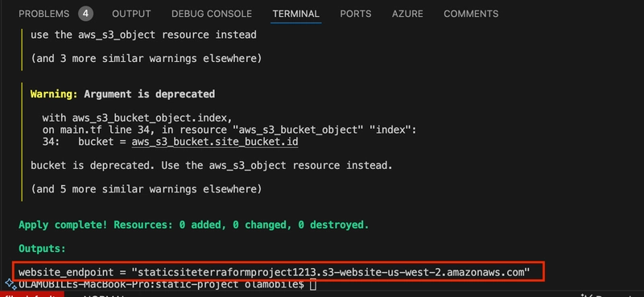Screen dimensions: 644x297
Task: Switch to the OUTPUT tab
Action: click(x=131, y=14)
